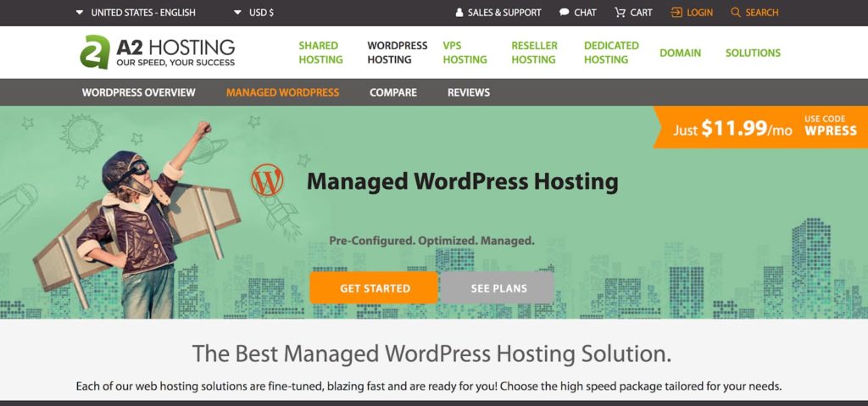The image size is (868, 406).
Task: Open the WordPress Hosting menu
Action: point(397,53)
